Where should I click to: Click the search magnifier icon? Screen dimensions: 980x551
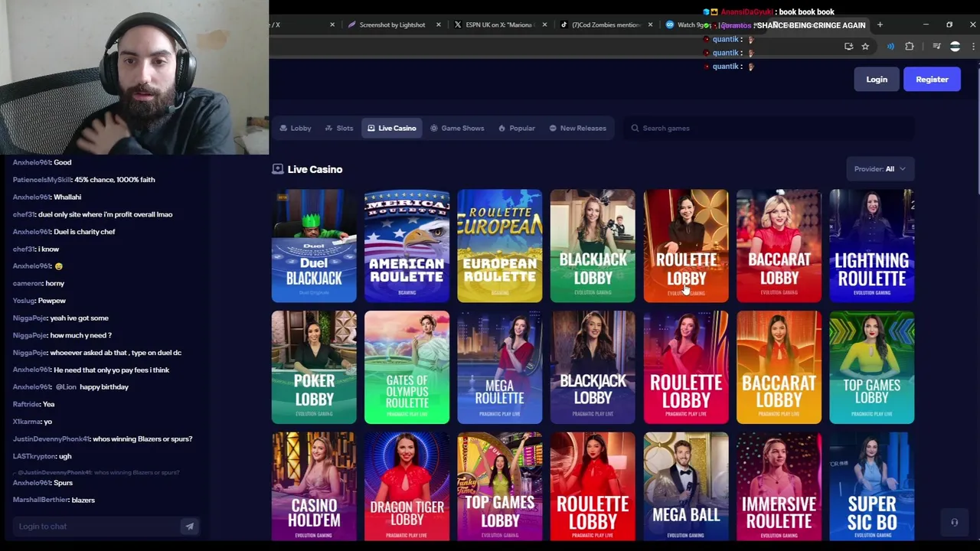pos(635,128)
